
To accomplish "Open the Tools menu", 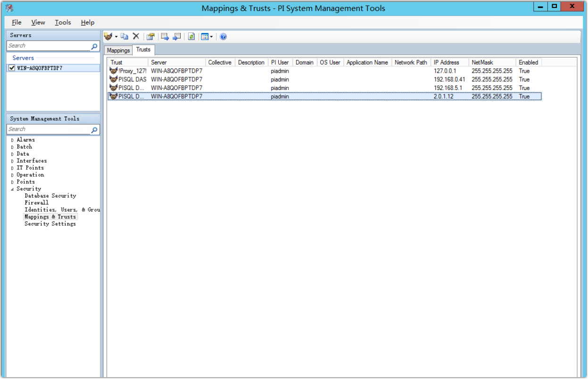I will pyautogui.click(x=63, y=22).
